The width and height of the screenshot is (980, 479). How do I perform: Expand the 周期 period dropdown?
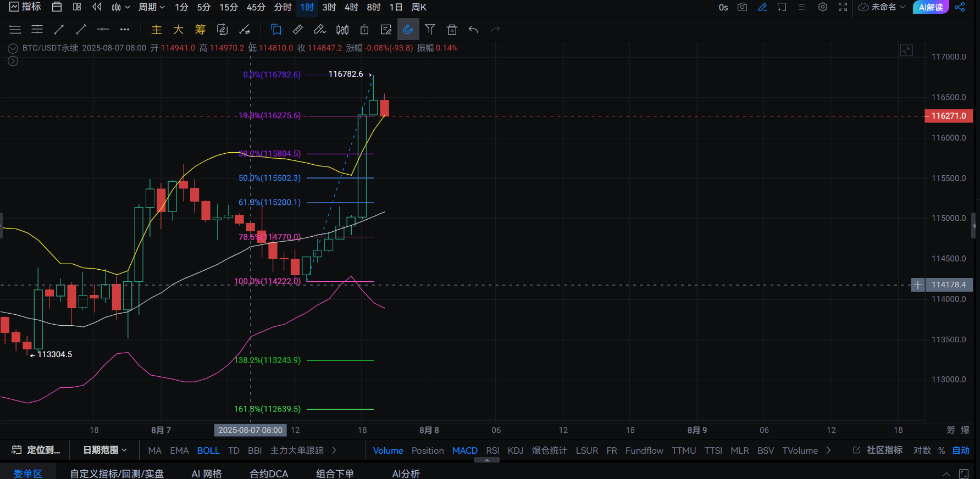151,7
